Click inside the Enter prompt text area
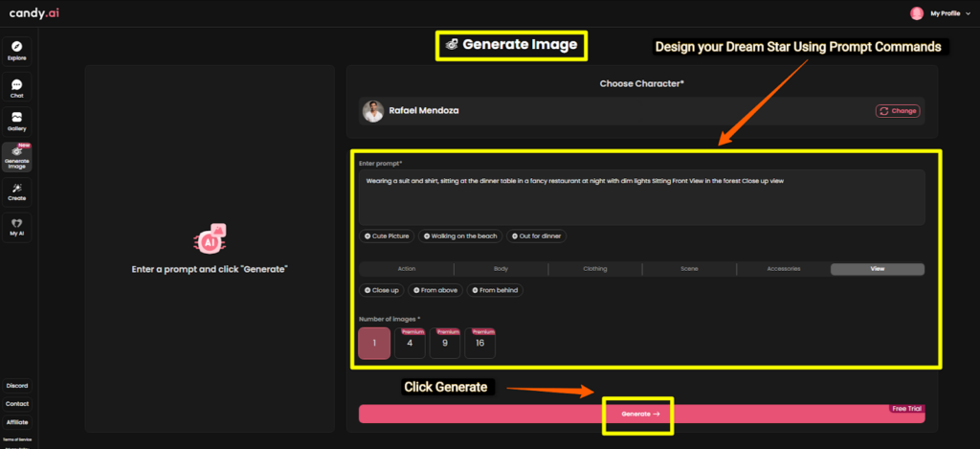Viewport: 980px width, 449px height. [x=642, y=197]
